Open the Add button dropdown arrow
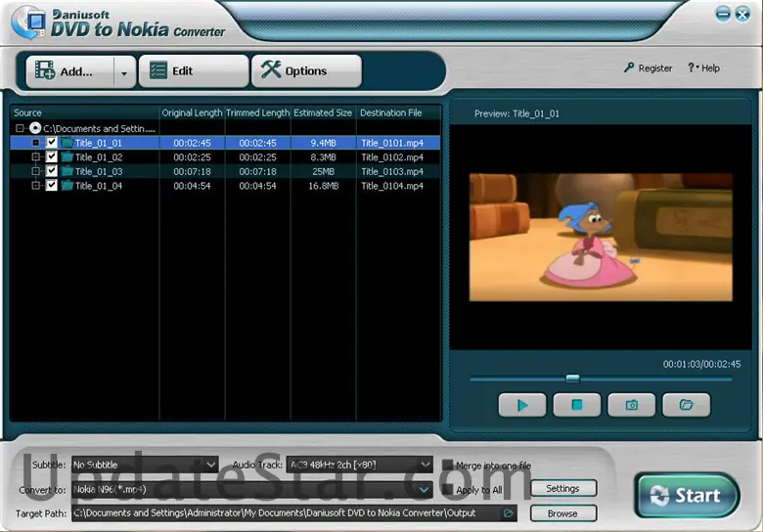 [x=124, y=72]
